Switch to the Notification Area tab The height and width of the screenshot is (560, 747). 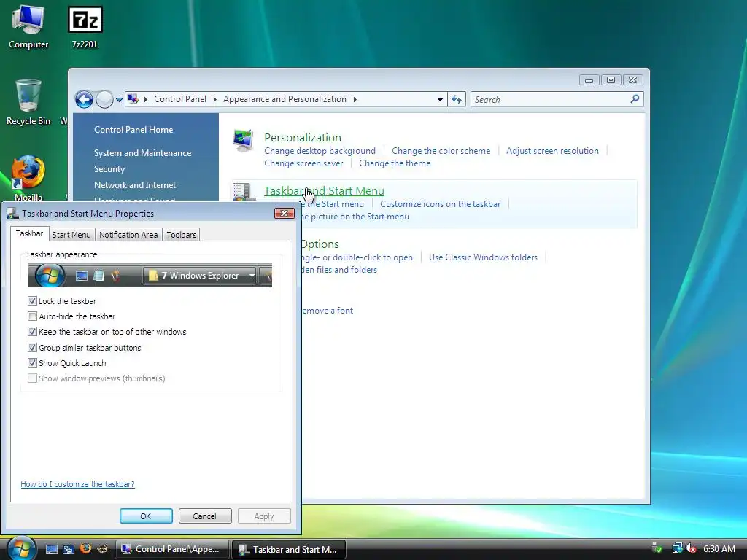128,235
